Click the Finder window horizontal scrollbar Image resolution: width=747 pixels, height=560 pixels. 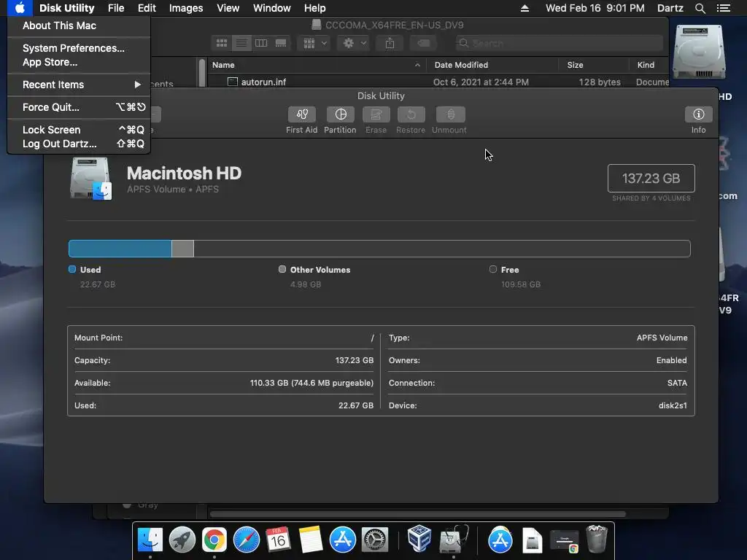coord(418,514)
